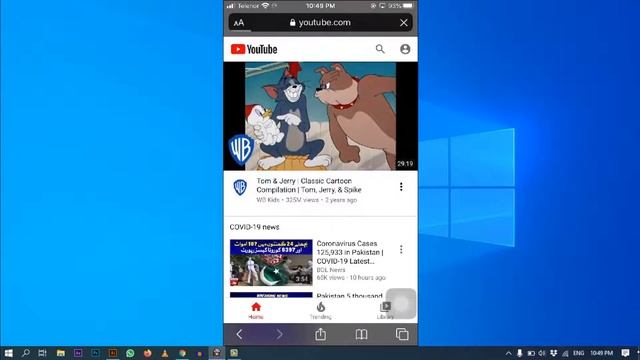Open Windows Action Center notifications
The height and width of the screenshot is (360, 640).
625,353
